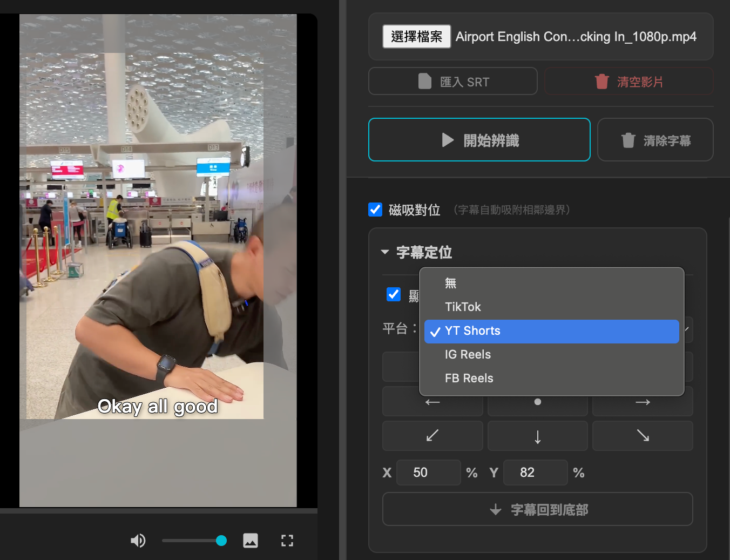Screen dimensions: 730x560
Task: Mute the video with the speaker icon
Action: point(138,541)
